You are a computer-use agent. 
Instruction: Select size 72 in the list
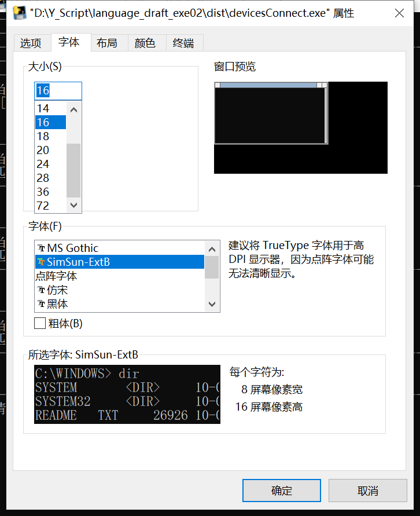point(50,206)
